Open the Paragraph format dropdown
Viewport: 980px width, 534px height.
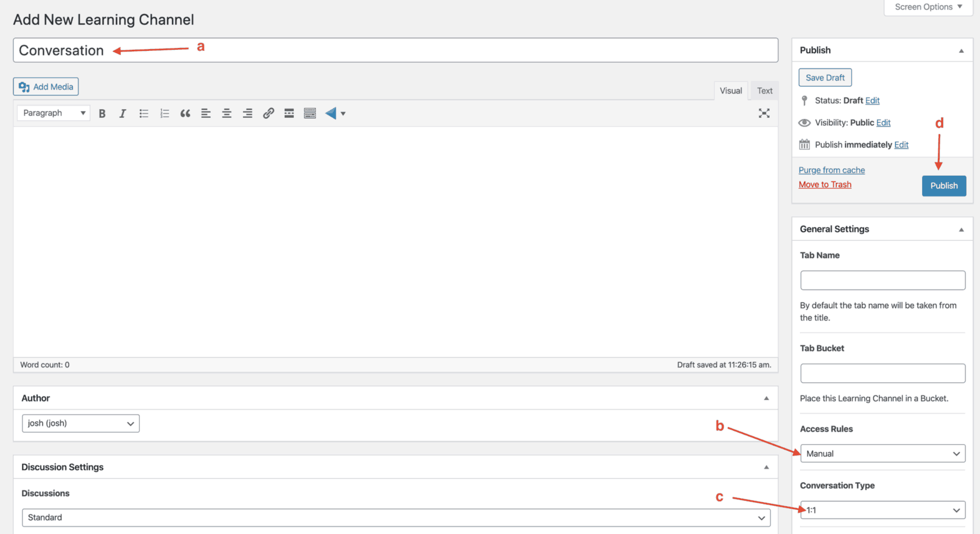point(54,113)
